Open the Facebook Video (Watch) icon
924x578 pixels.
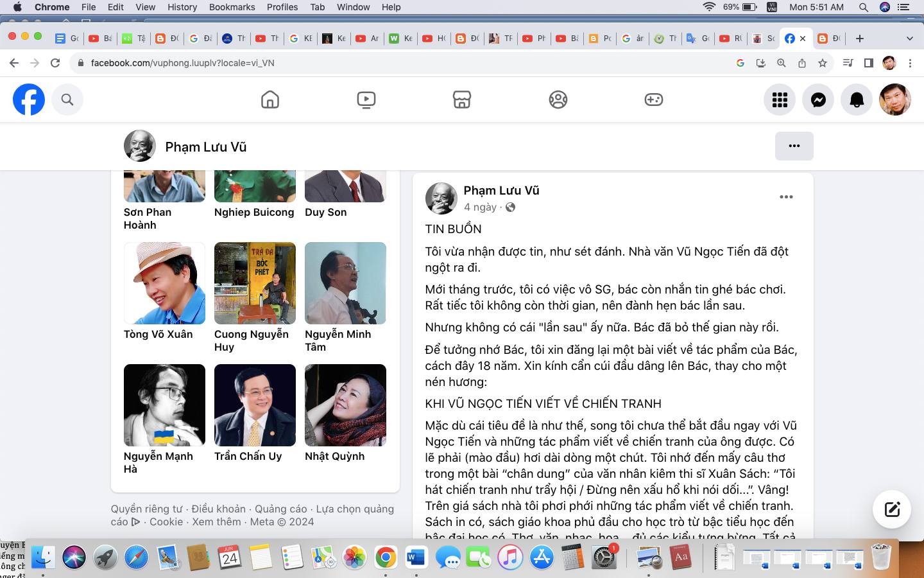click(x=366, y=100)
